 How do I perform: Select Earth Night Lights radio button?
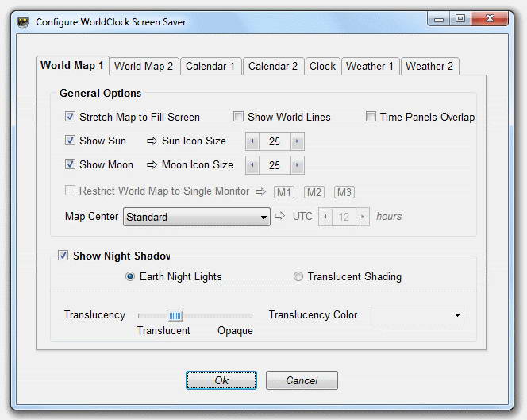pos(130,276)
